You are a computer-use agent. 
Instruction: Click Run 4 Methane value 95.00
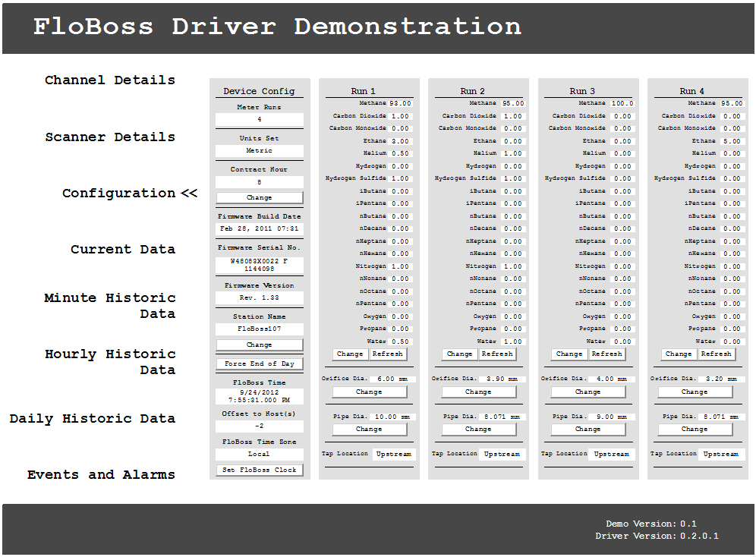pos(732,104)
